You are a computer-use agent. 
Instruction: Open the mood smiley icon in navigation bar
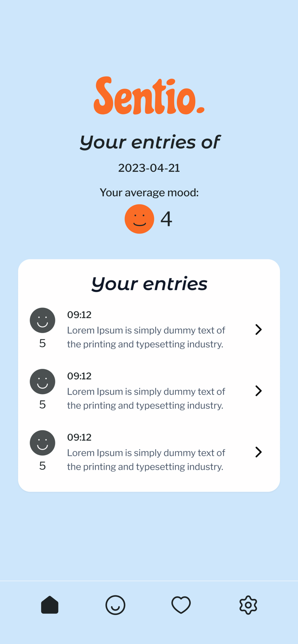coord(116,605)
